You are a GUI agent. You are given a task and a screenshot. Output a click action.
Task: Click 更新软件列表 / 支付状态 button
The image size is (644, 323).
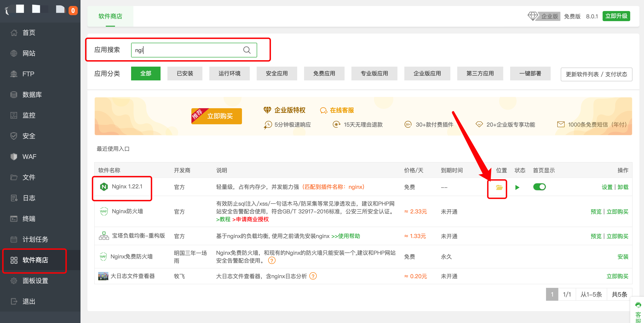pos(596,74)
